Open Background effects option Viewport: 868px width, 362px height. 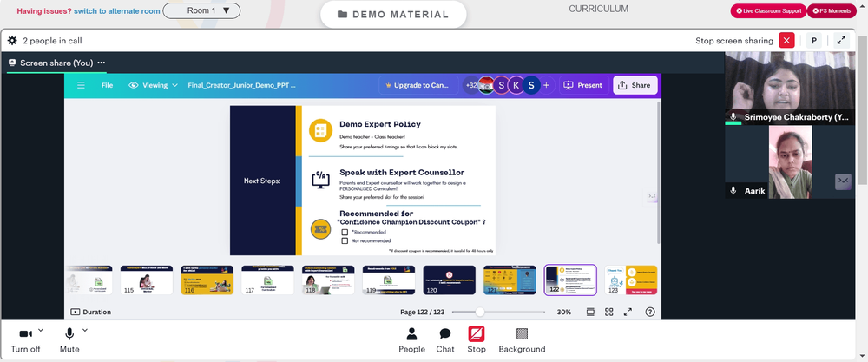click(x=522, y=339)
